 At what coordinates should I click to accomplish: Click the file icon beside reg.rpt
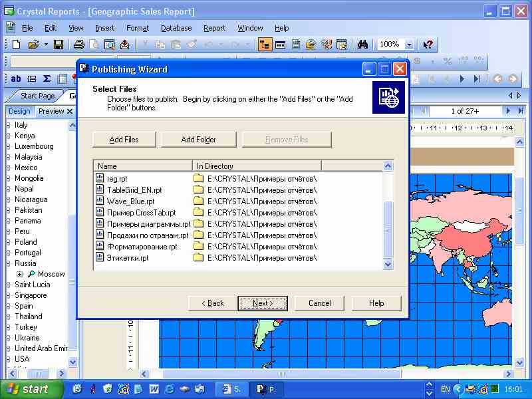(99, 178)
